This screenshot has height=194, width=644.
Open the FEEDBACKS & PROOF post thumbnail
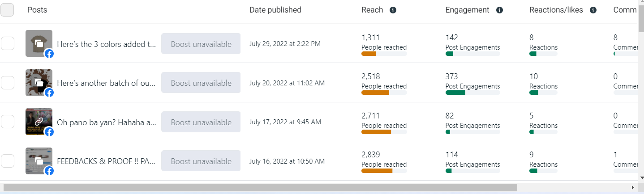click(x=39, y=161)
